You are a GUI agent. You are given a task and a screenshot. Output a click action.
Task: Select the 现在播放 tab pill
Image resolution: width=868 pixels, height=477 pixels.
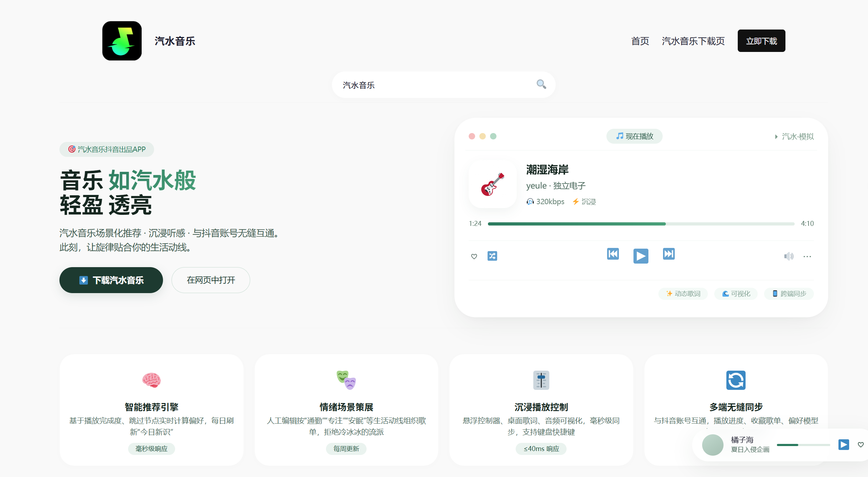(x=635, y=136)
